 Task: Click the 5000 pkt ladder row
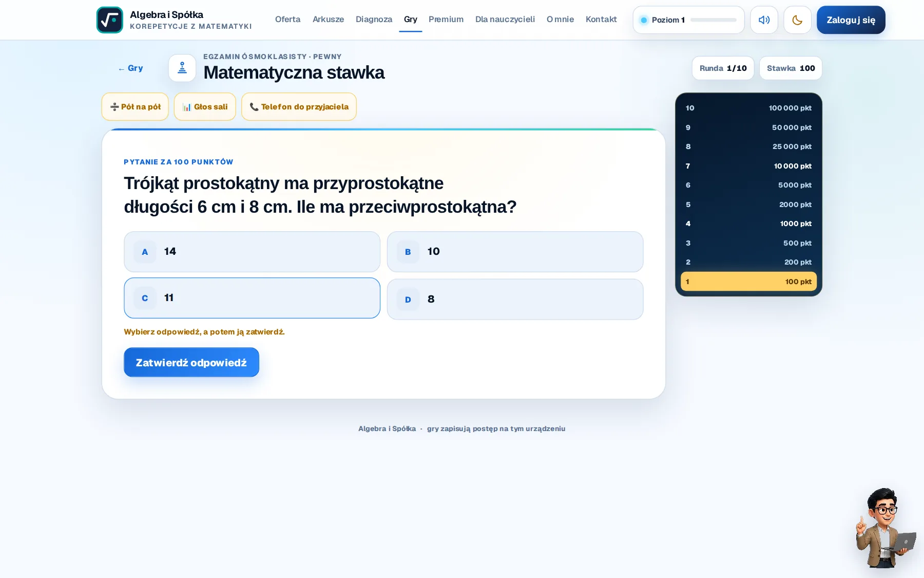point(748,185)
